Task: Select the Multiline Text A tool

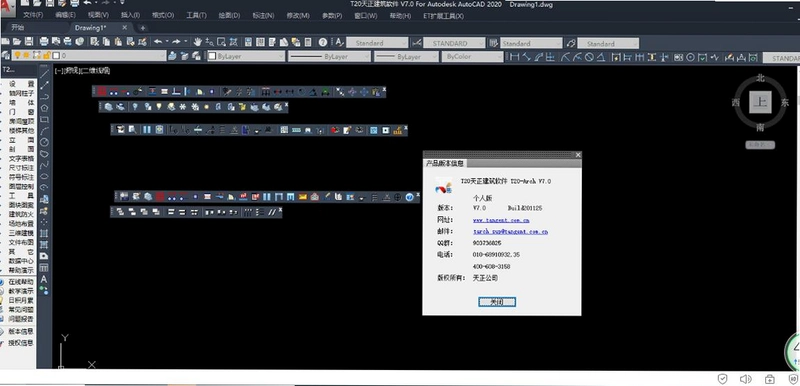Action: tap(44, 279)
